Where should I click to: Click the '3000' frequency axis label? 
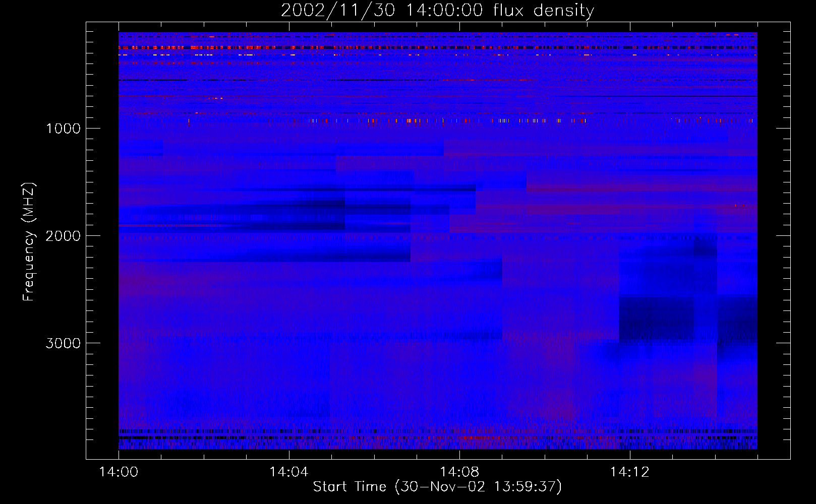(63, 343)
